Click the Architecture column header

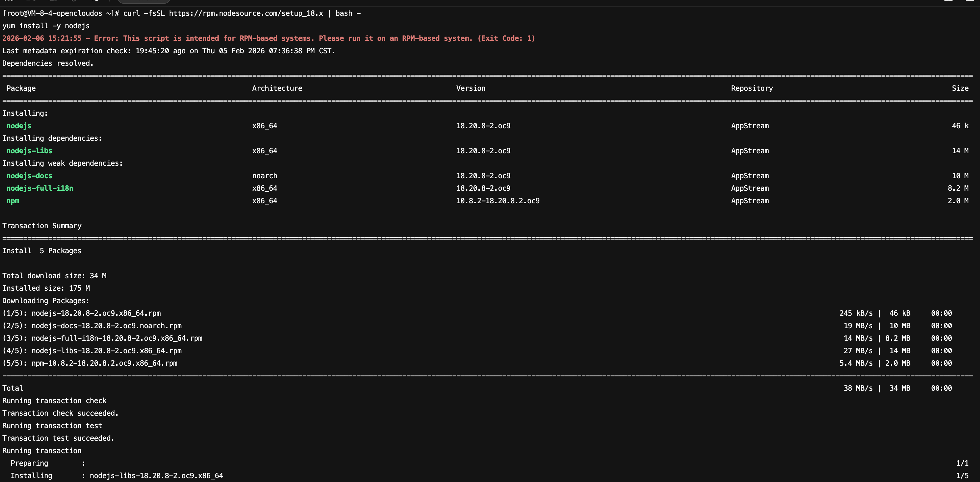pyautogui.click(x=277, y=88)
